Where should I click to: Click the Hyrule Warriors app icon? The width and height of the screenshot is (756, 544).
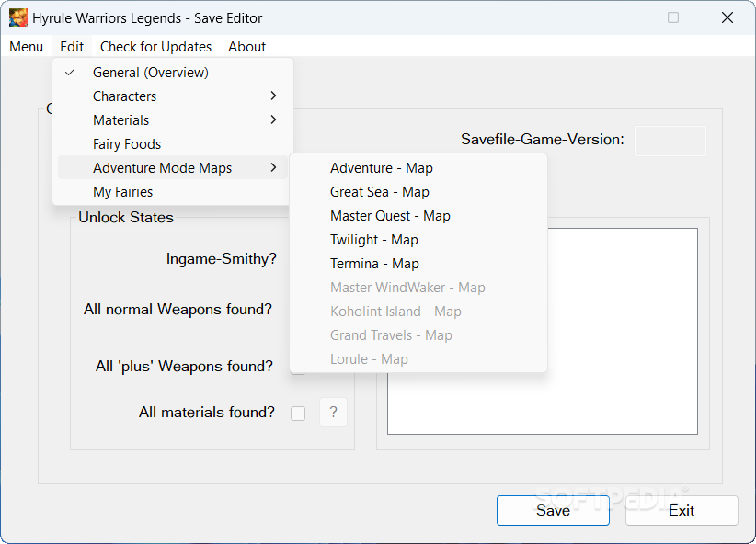(17, 17)
